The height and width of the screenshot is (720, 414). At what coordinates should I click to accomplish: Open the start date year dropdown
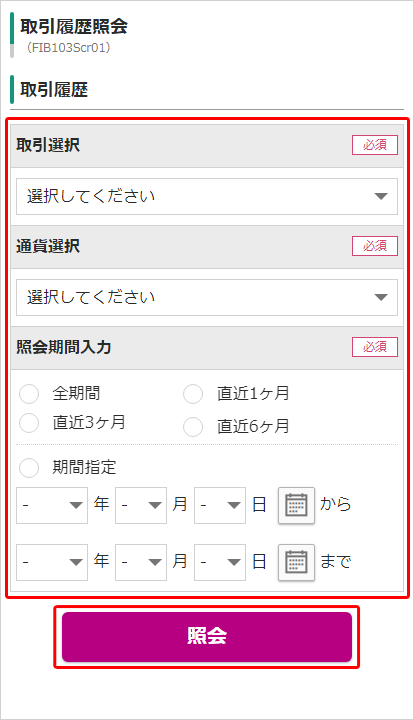coord(52,506)
